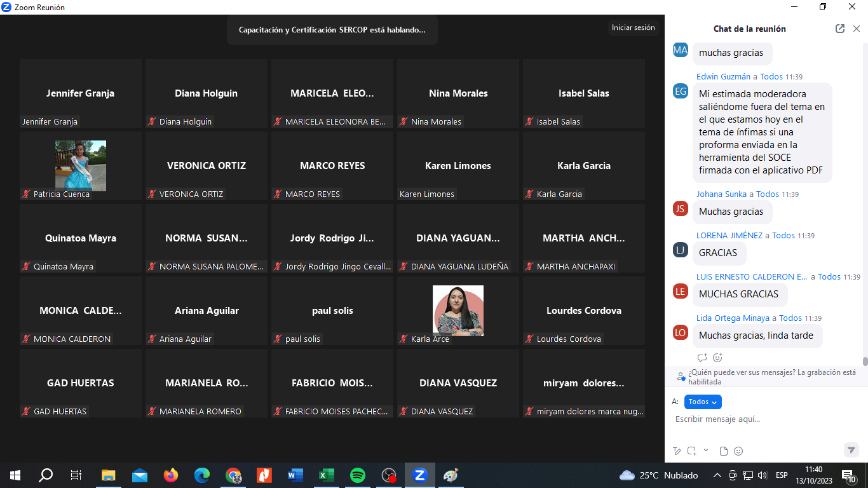Screen dimensions: 868x488
Task: Add a reaction to the last chat message
Action: (717, 358)
